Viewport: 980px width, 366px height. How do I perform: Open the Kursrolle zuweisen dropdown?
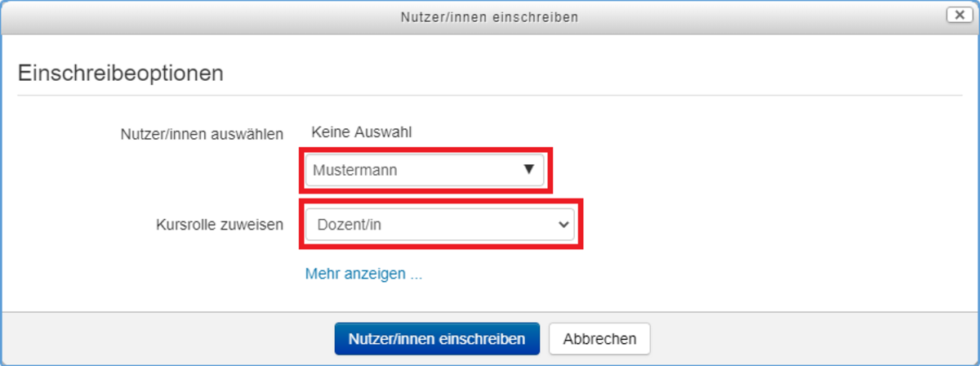[x=439, y=225]
